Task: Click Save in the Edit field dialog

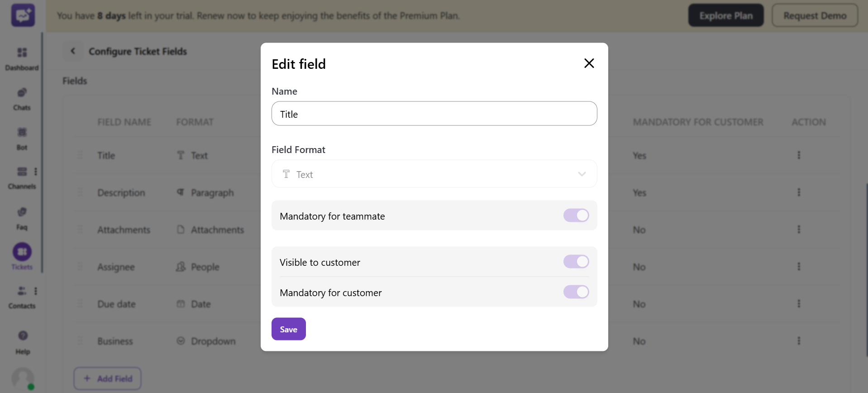Action: (288, 329)
